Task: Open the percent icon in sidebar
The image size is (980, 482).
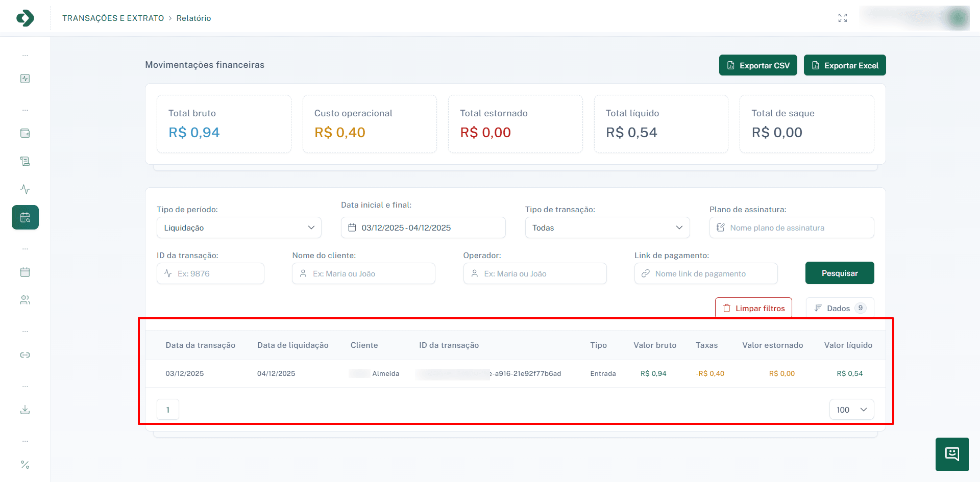Action: (25, 465)
